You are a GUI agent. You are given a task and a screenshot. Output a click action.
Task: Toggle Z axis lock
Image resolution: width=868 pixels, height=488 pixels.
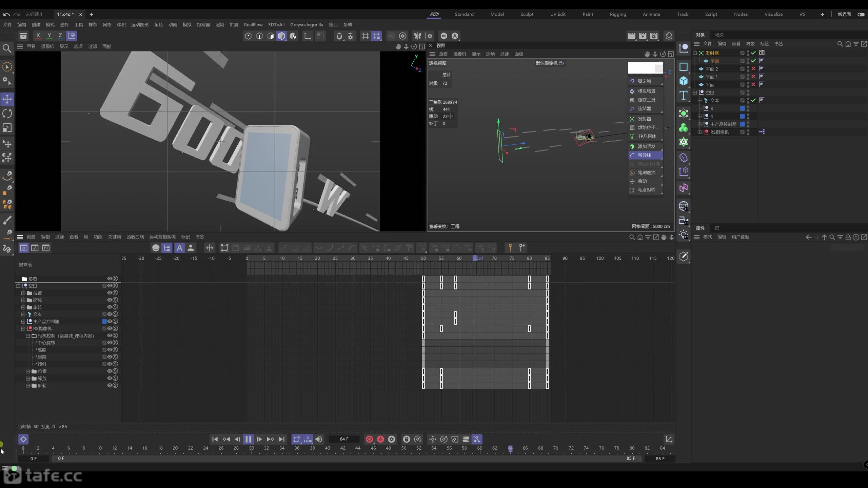tap(60, 36)
